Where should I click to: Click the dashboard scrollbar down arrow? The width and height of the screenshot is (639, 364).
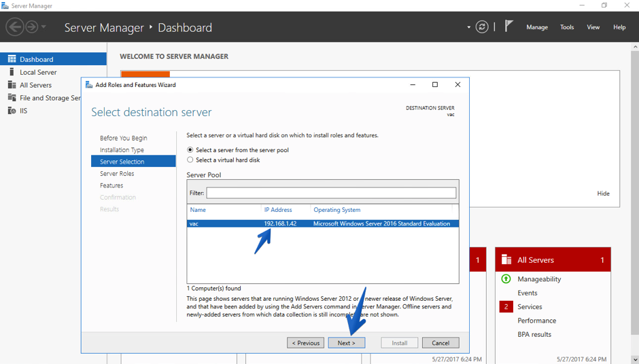coord(635,359)
